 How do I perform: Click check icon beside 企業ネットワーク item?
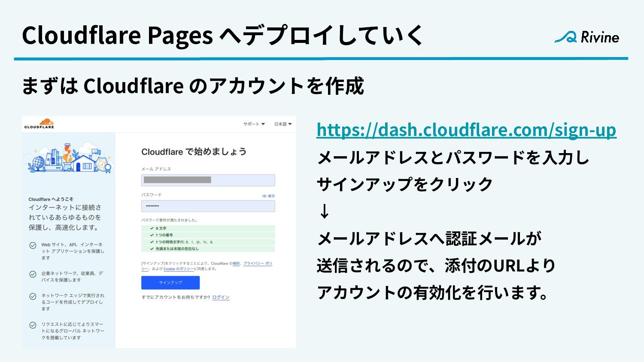click(x=33, y=274)
